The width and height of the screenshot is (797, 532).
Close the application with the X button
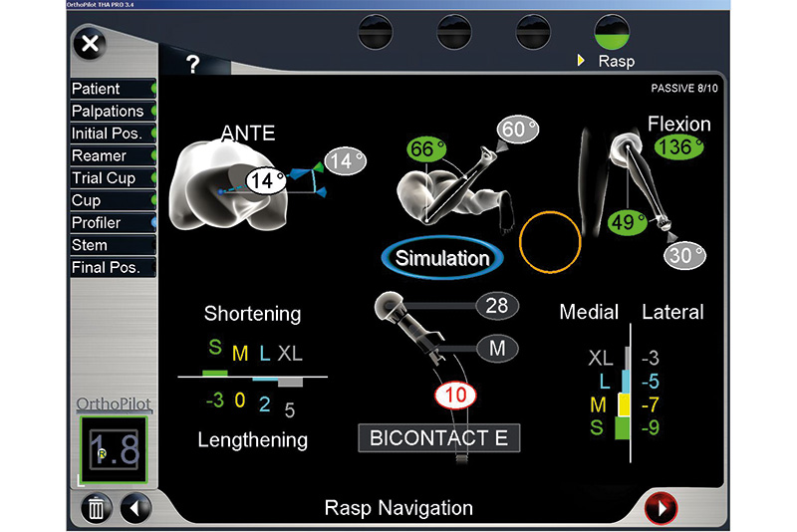90,44
